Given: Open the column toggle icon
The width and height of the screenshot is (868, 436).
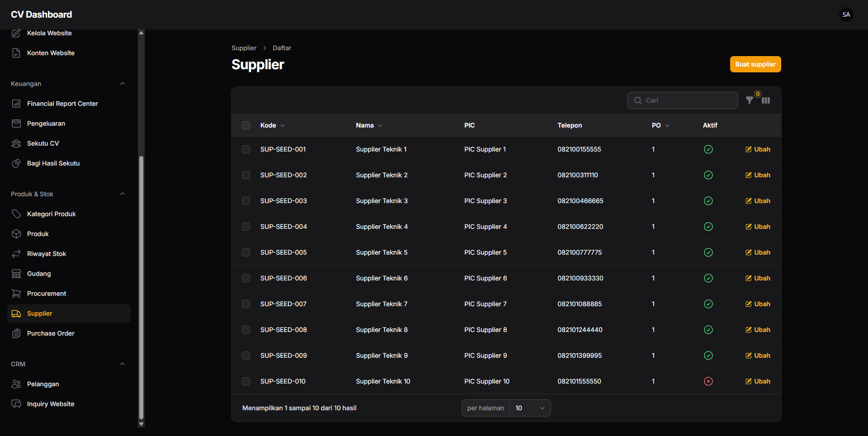Looking at the screenshot, I should (766, 100).
